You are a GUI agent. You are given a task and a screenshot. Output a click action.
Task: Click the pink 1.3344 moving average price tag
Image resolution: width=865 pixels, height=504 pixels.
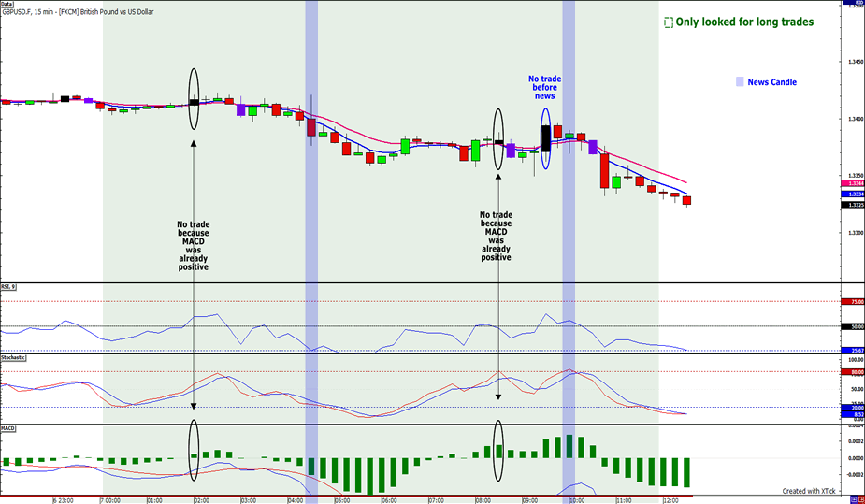[x=854, y=183]
